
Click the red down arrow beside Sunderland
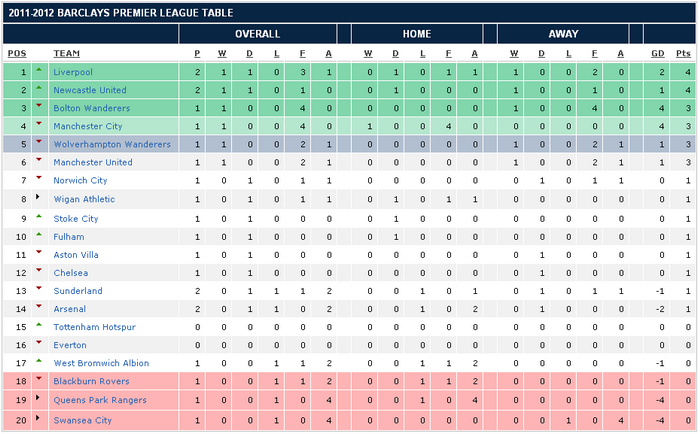39,289
